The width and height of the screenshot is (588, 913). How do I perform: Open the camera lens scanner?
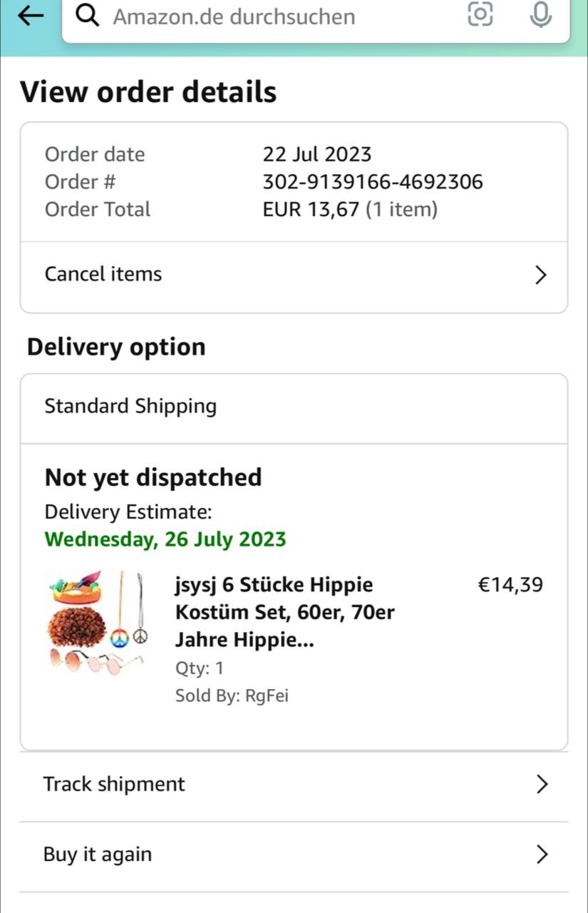point(480,14)
